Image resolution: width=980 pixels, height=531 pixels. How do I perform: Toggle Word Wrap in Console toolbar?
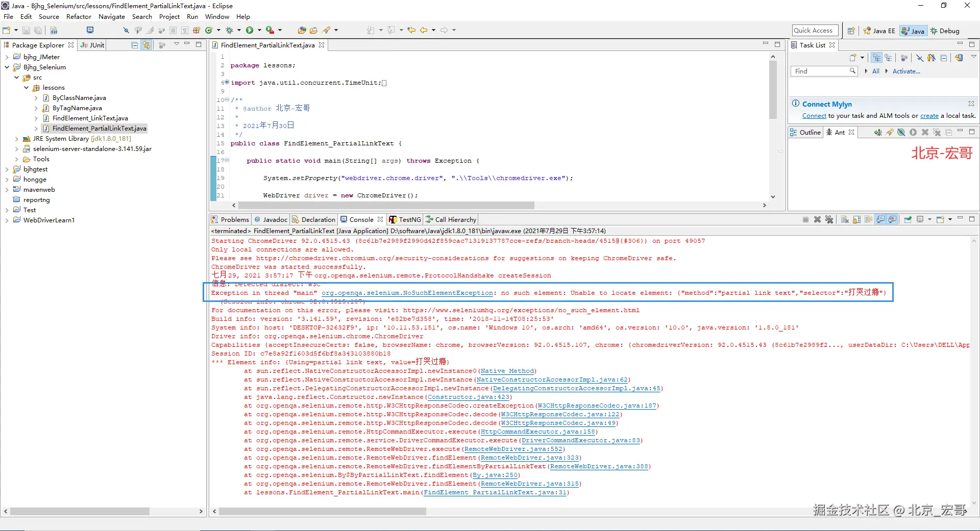[x=869, y=219]
